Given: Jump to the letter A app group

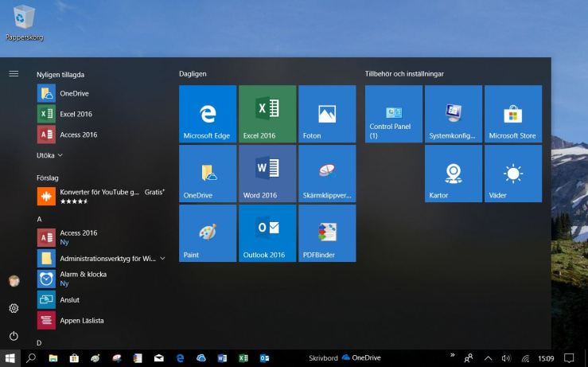Looking at the screenshot, I should point(40,217).
